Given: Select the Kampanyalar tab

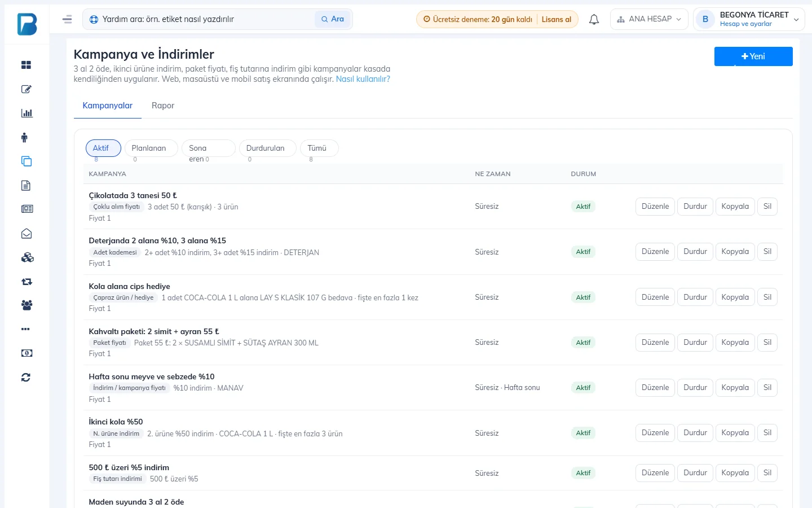Looking at the screenshot, I should click(108, 106).
